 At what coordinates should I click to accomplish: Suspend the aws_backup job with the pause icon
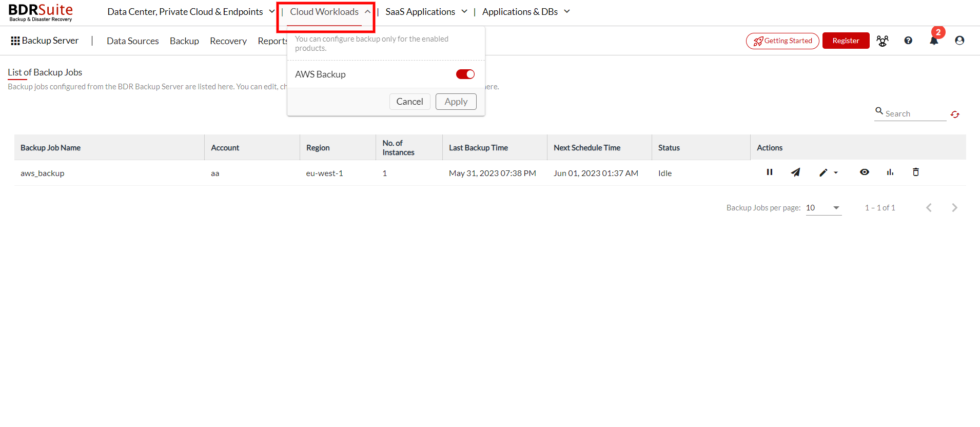point(770,172)
